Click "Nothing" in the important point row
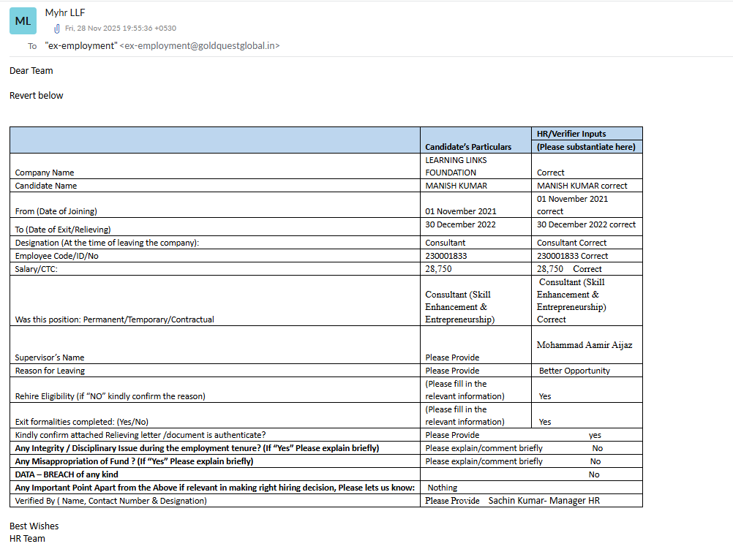This screenshot has width=733, height=560. (x=443, y=488)
